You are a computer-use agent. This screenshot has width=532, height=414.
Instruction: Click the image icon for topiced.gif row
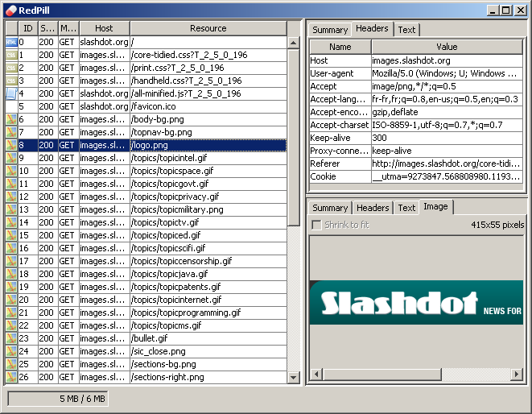tap(11, 236)
